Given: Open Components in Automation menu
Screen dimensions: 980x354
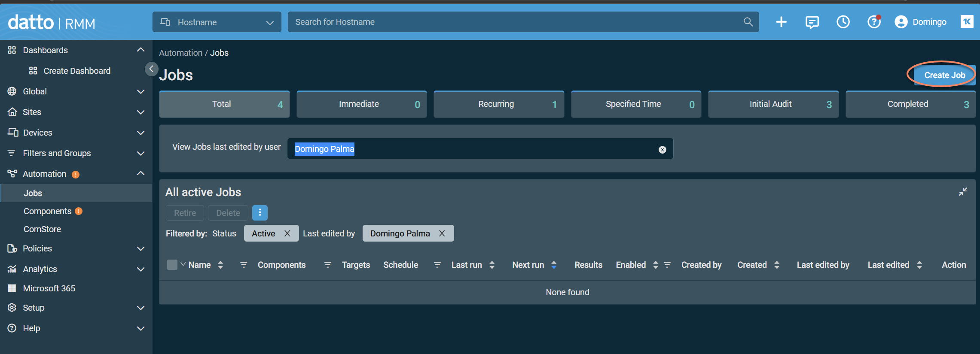Looking at the screenshot, I should (47, 211).
